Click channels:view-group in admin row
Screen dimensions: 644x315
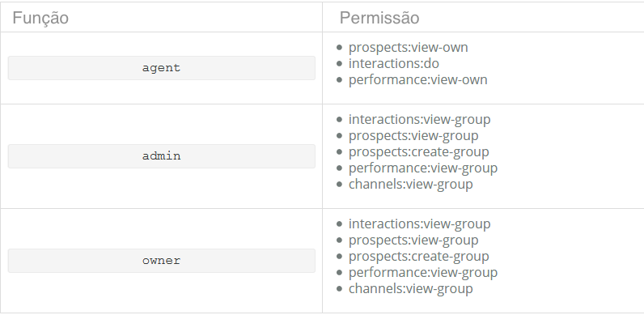[411, 185]
